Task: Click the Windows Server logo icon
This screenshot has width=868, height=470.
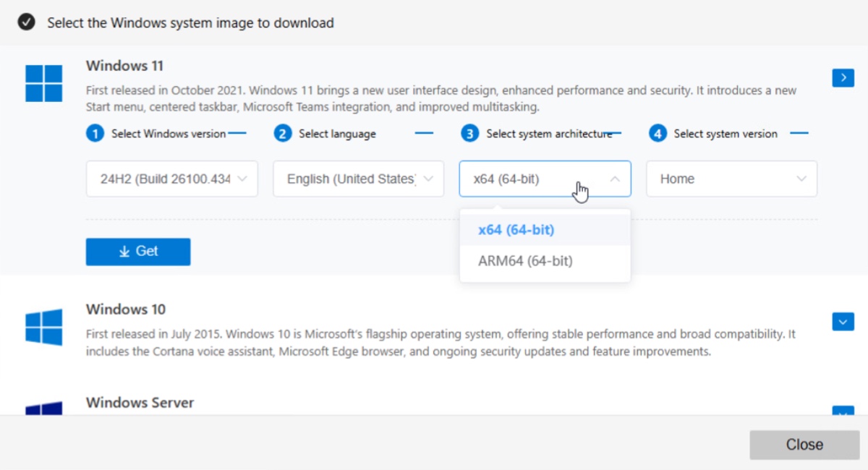Action: pyautogui.click(x=43, y=409)
